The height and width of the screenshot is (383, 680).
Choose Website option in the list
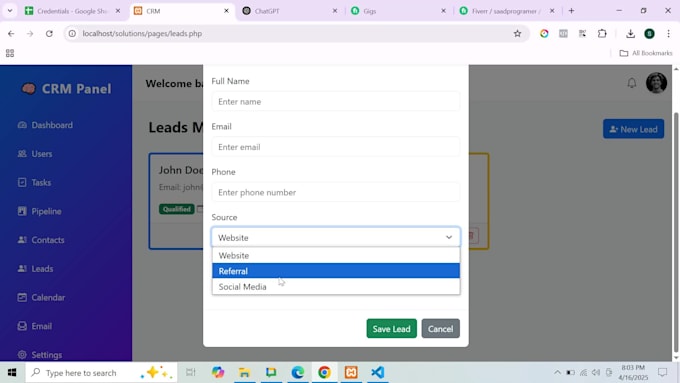pyautogui.click(x=336, y=255)
